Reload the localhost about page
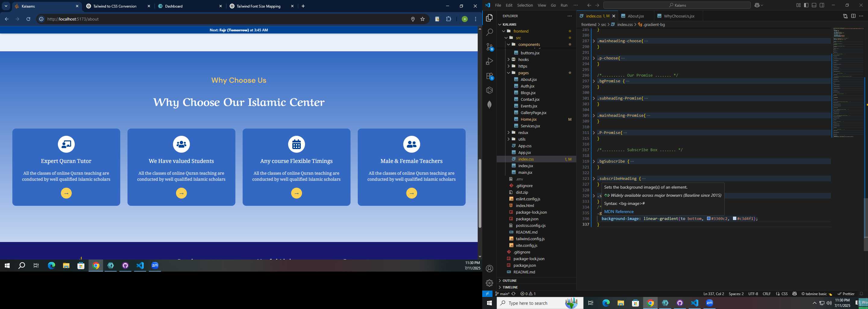868x309 pixels. pos(28,19)
